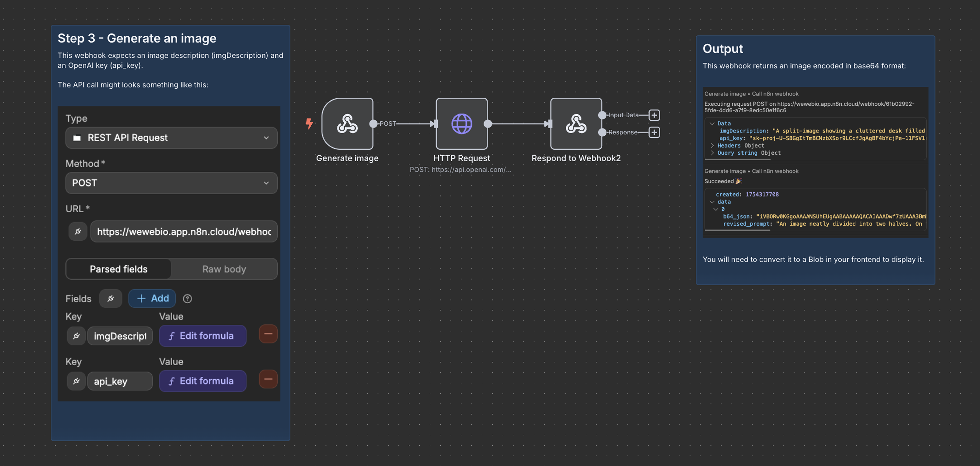Click the Respond to Webhook2 label
Screen dimensions: 980x466
(576, 158)
